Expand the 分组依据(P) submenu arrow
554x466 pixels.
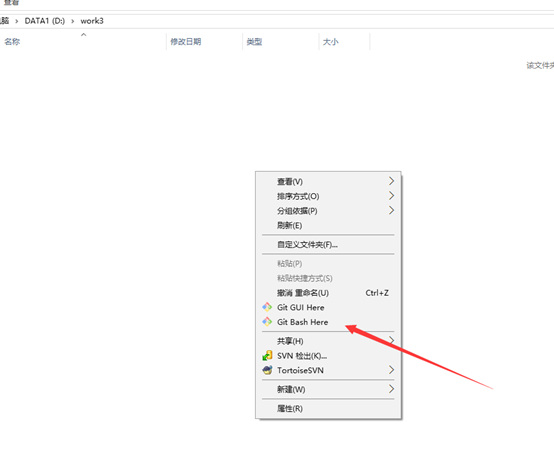click(391, 211)
